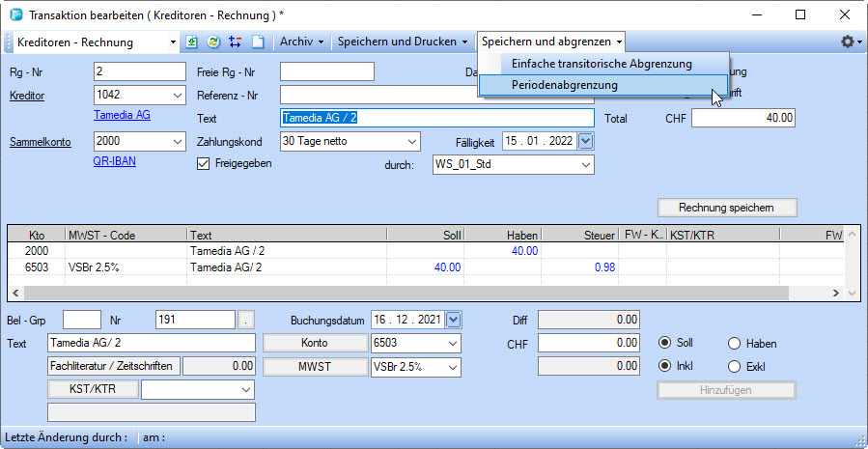Viewport: 868px width, 449px height.
Task: Click the green import-arrow toolbar icon
Action: [x=192, y=42]
